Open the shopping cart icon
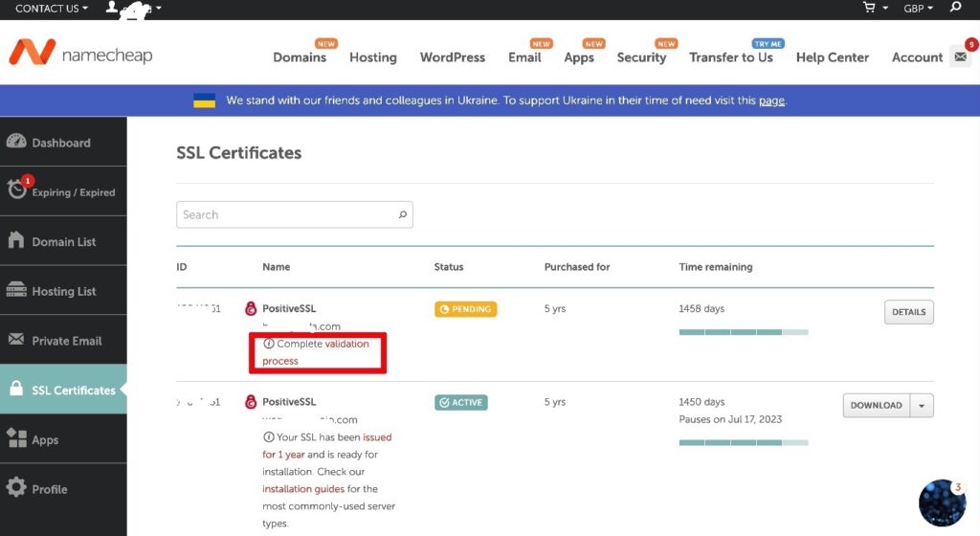 coord(869,8)
